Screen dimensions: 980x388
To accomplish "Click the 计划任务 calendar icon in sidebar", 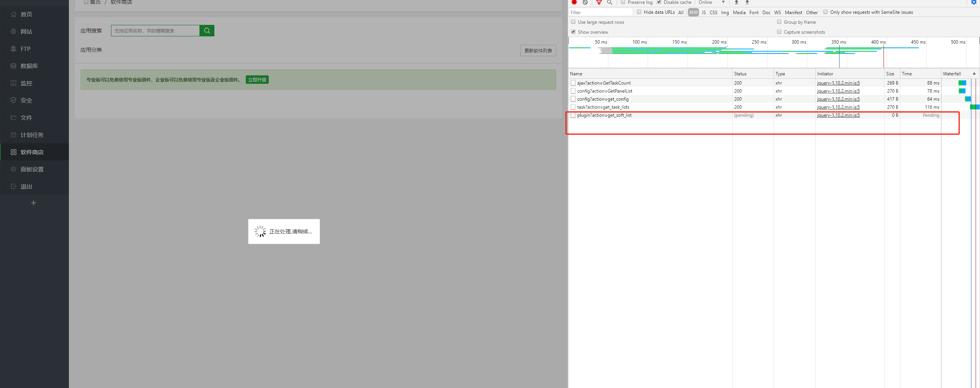I will [13, 135].
